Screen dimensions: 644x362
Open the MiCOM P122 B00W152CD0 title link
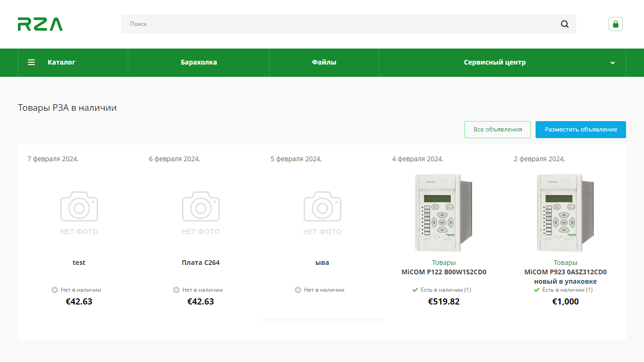pyautogui.click(x=444, y=272)
